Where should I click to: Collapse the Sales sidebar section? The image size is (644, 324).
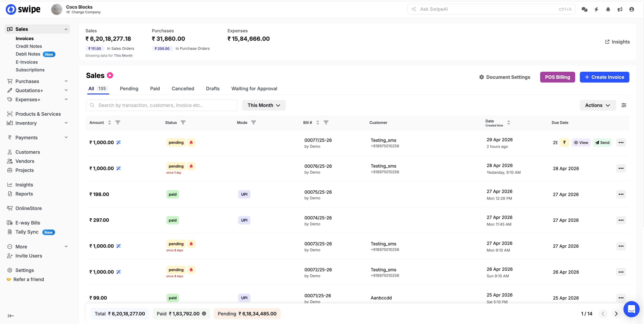click(66, 29)
